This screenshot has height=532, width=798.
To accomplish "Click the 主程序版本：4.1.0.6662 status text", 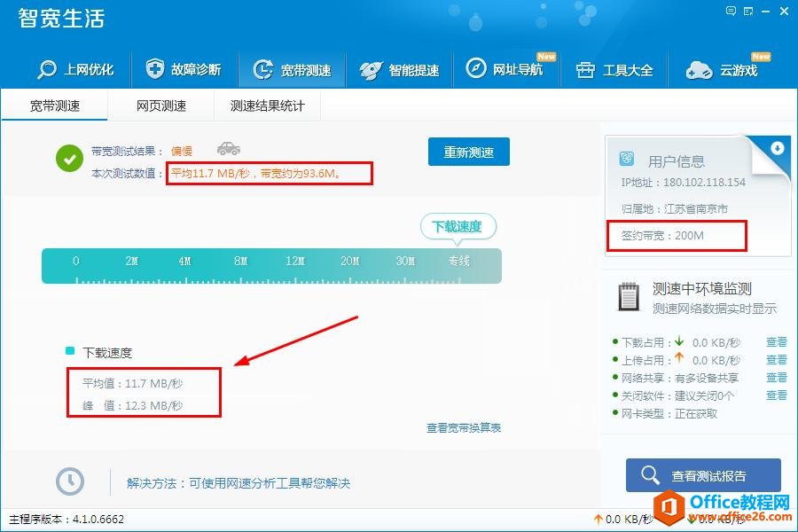I will (x=66, y=520).
